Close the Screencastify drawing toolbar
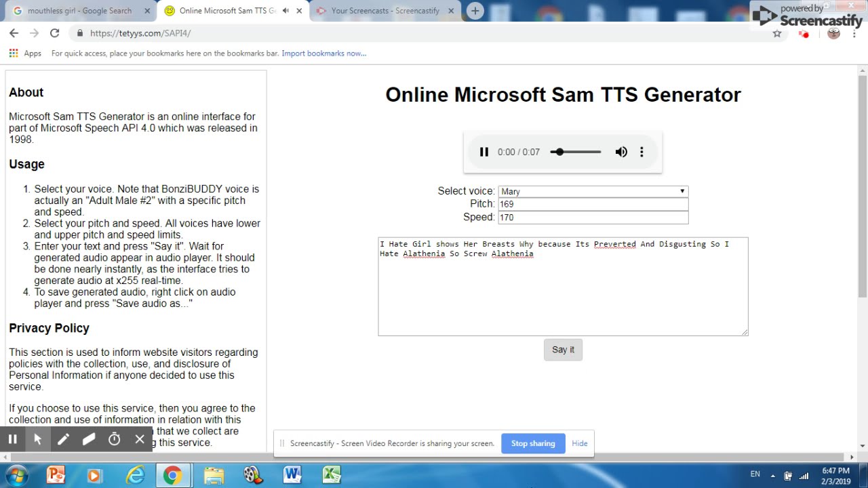This screenshot has width=868, height=488. click(x=140, y=439)
